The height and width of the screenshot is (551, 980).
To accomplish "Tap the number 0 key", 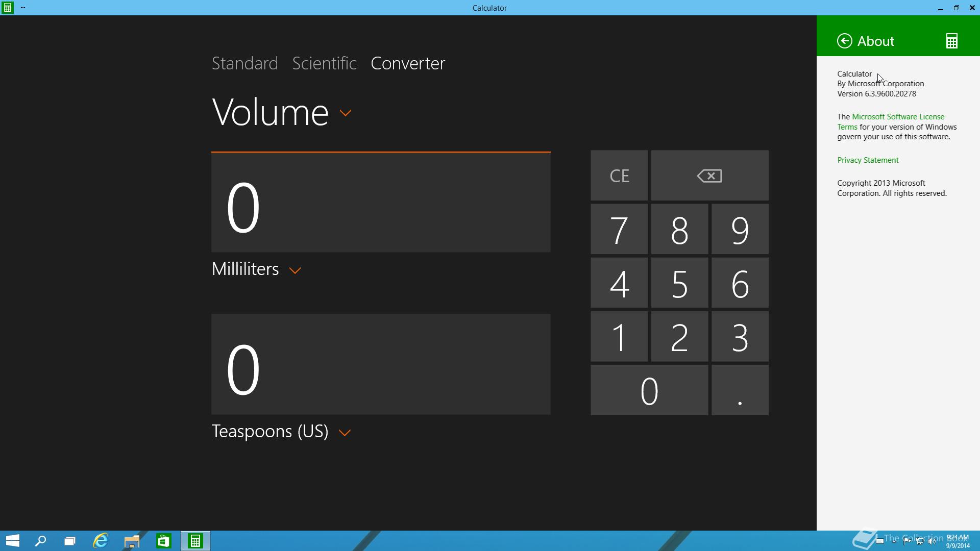I will click(649, 390).
